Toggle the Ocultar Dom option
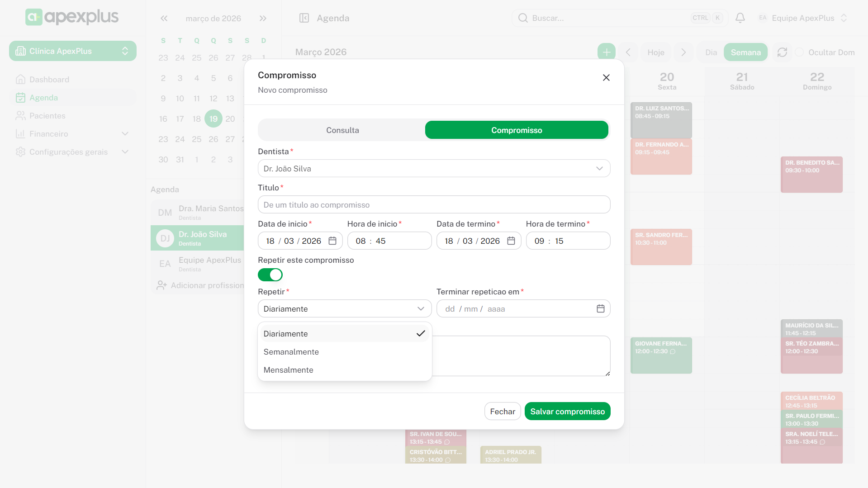 pos(800,52)
